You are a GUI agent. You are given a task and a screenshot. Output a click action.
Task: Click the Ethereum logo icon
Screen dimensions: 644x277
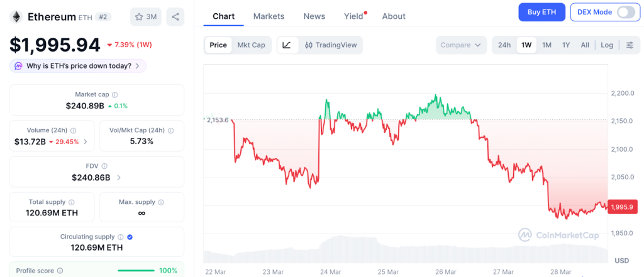pos(16,17)
